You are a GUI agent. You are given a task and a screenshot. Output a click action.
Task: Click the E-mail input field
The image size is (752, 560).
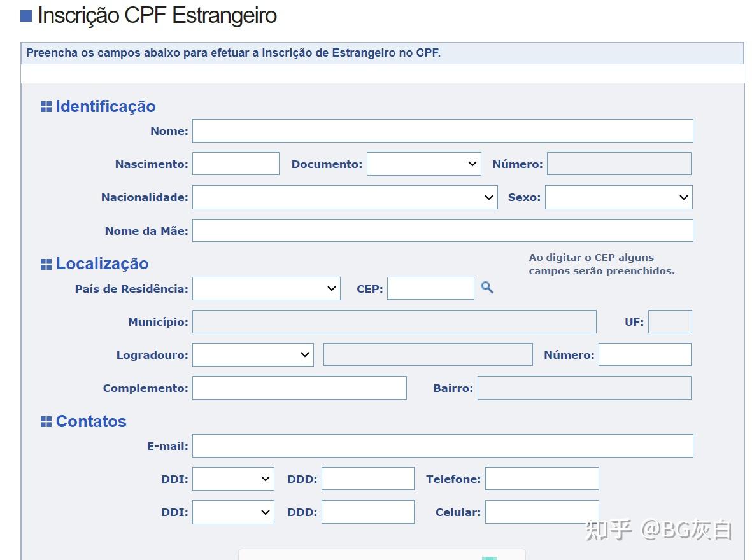tap(443, 445)
